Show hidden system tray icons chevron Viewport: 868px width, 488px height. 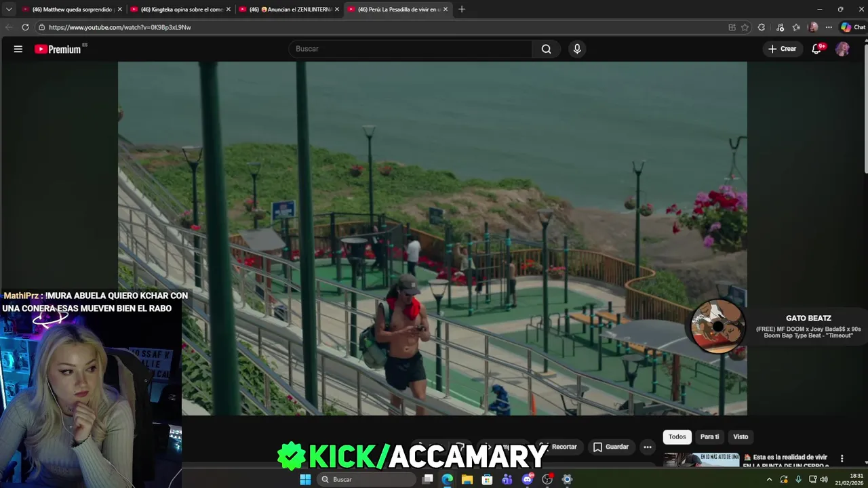(769, 479)
